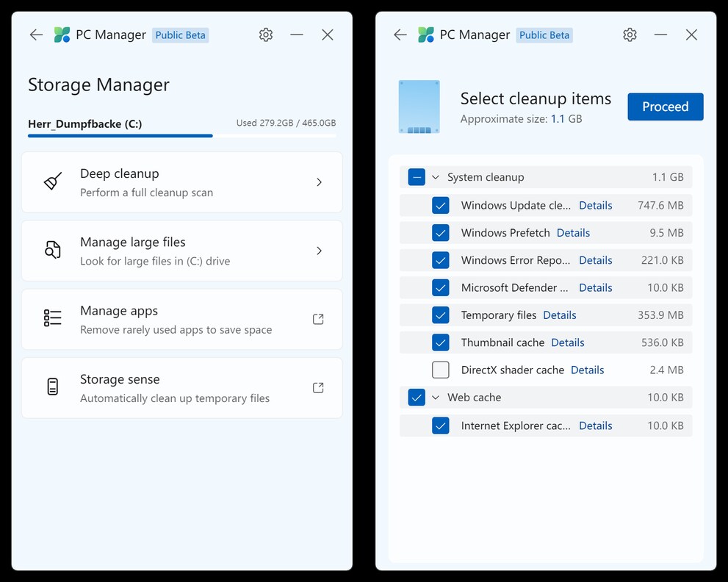The image size is (728, 582).
Task: Click the '9.5 MB' size value
Action: tap(666, 233)
